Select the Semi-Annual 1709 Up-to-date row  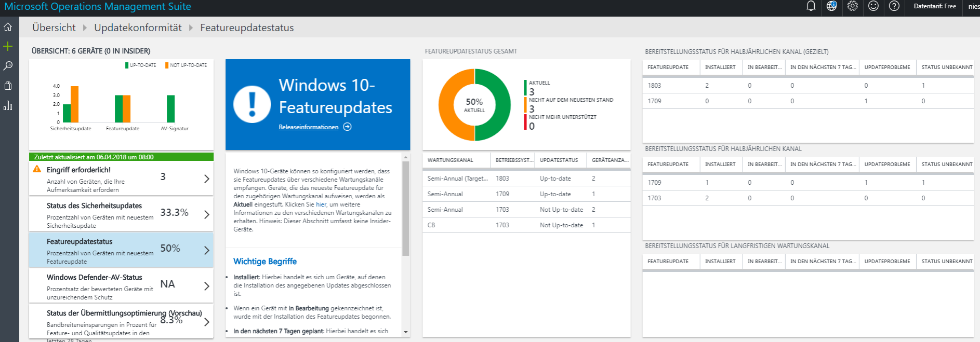[526, 194]
